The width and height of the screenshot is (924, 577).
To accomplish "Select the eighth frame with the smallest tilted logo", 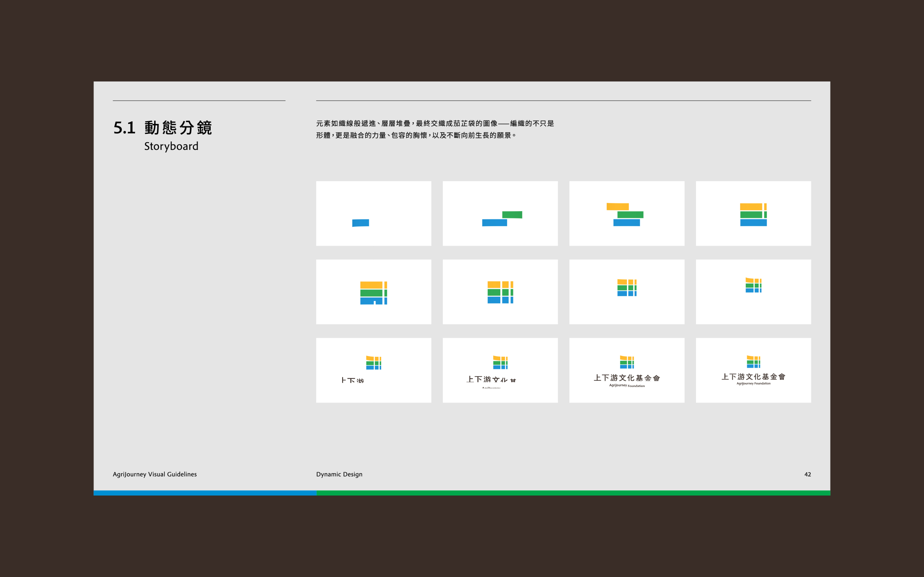I will click(753, 292).
